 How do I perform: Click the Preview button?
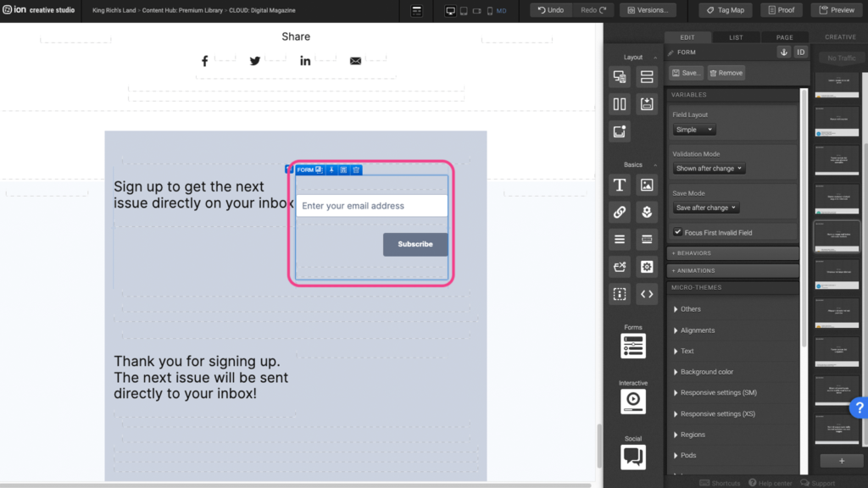[837, 10]
